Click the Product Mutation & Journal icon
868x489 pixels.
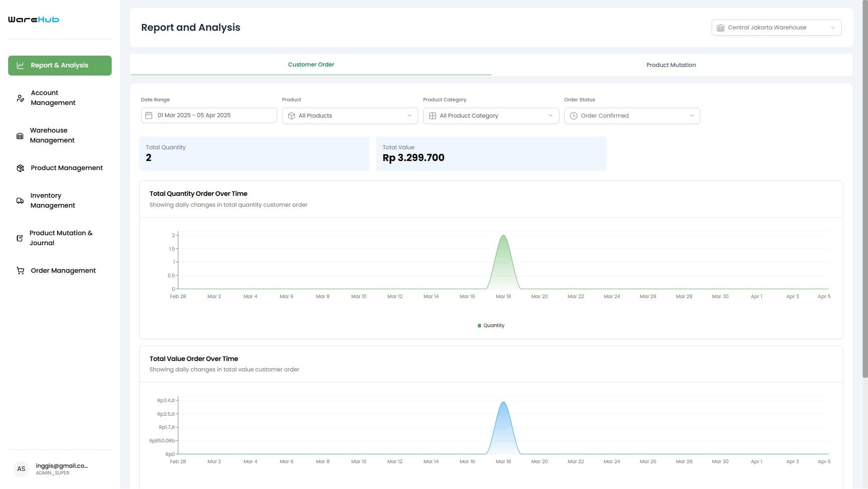20,238
